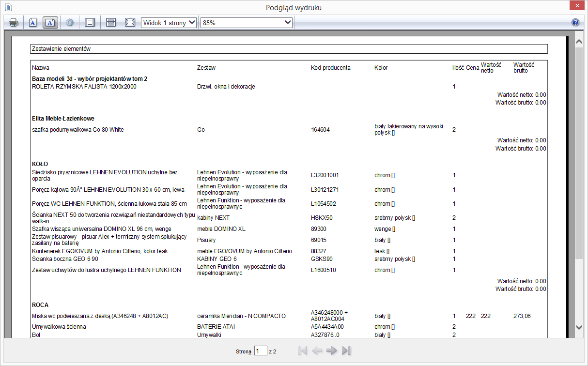This screenshot has height=366, width=588.
Task: Click 'Poręcz WC LEHNEN FUNKTION' row
Action: [x=109, y=204]
